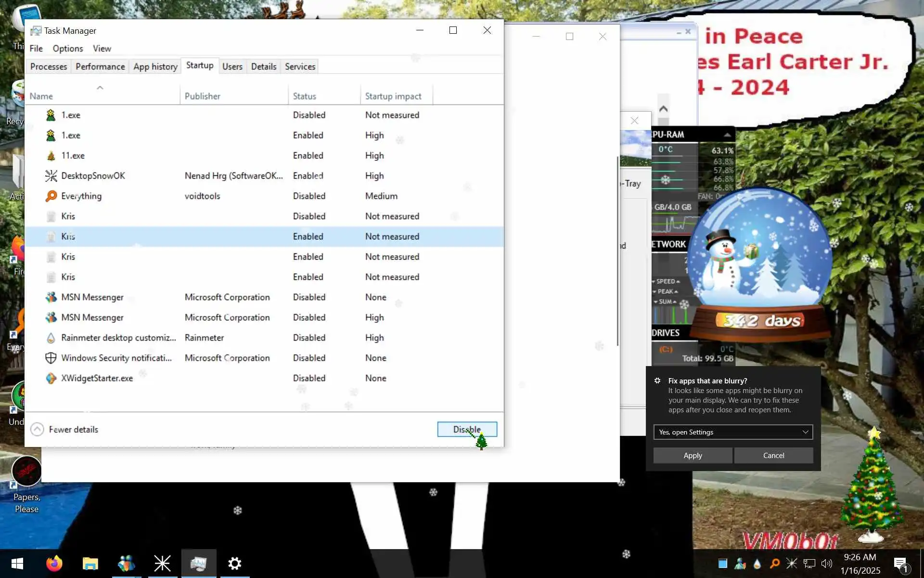Viewport: 924px width, 578px height.
Task: Collapse the CPU-RAM widget section arrow
Action: pyautogui.click(x=727, y=134)
